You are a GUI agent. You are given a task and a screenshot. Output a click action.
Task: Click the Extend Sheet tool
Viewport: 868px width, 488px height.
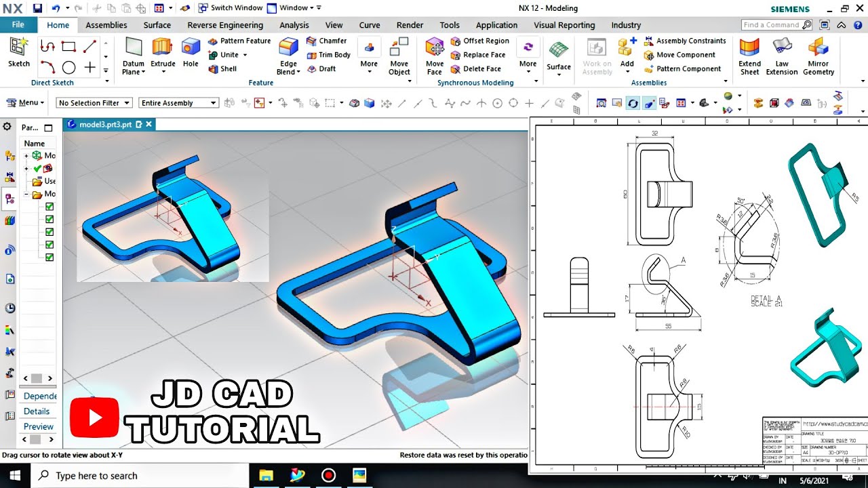click(x=749, y=56)
